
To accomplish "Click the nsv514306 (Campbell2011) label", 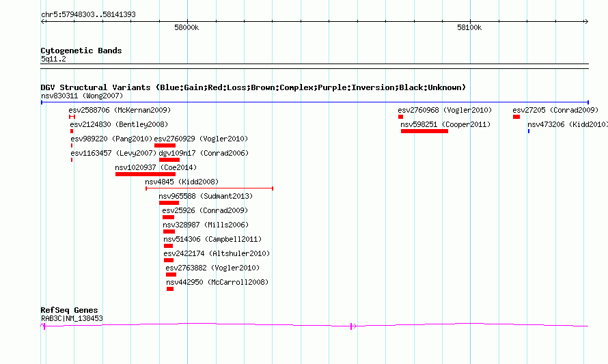I will 212,239.
